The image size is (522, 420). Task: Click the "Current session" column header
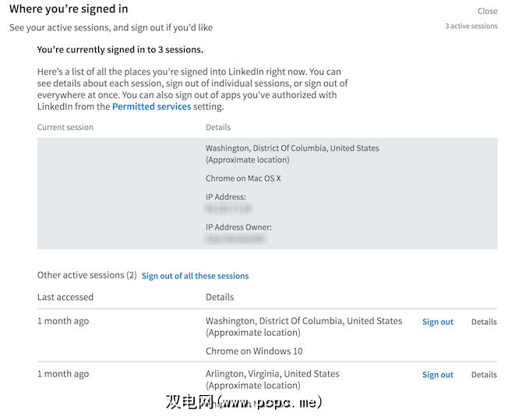pos(65,127)
